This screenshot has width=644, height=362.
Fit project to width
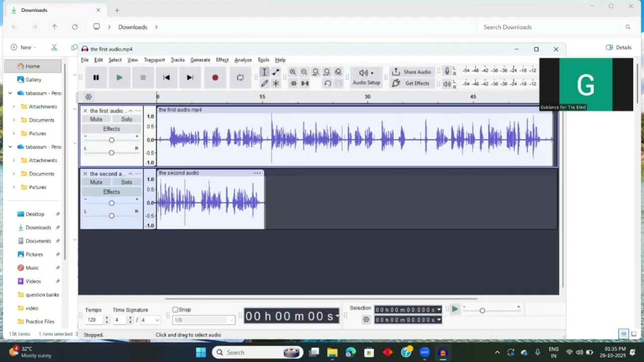(327, 72)
